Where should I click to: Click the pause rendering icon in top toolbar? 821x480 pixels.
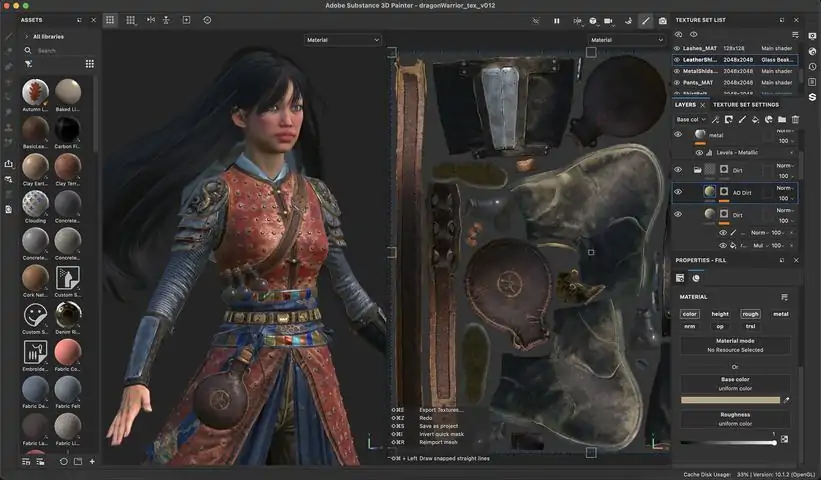coord(557,21)
